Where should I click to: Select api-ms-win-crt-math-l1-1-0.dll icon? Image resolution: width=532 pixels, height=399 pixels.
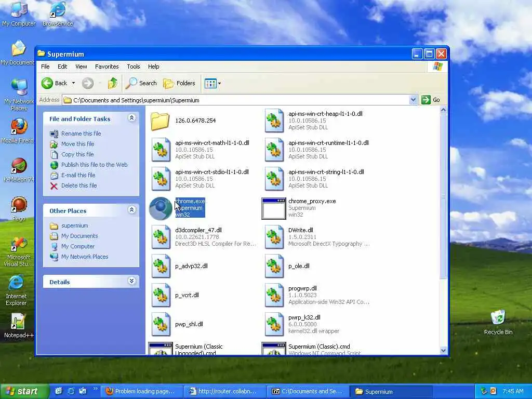point(161,150)
